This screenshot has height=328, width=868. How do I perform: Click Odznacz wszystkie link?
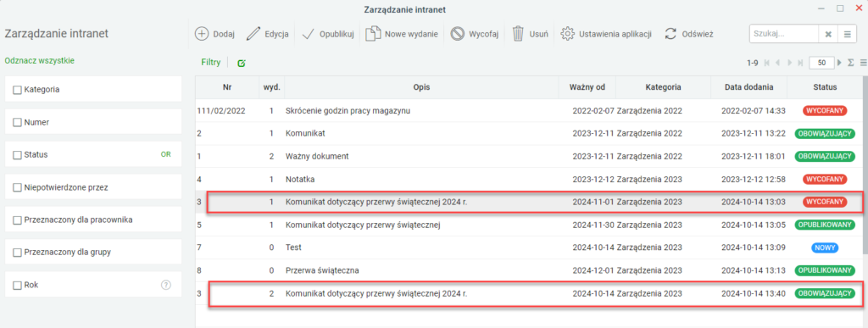[39, 61]
